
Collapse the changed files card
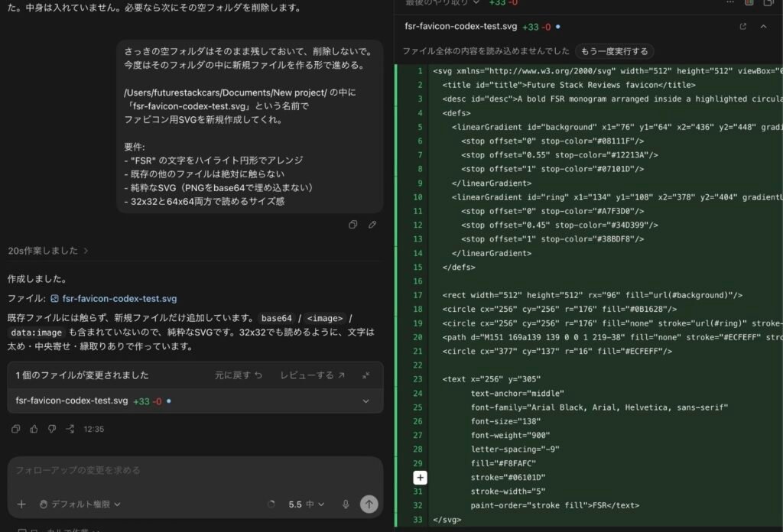tap(366, 375)
